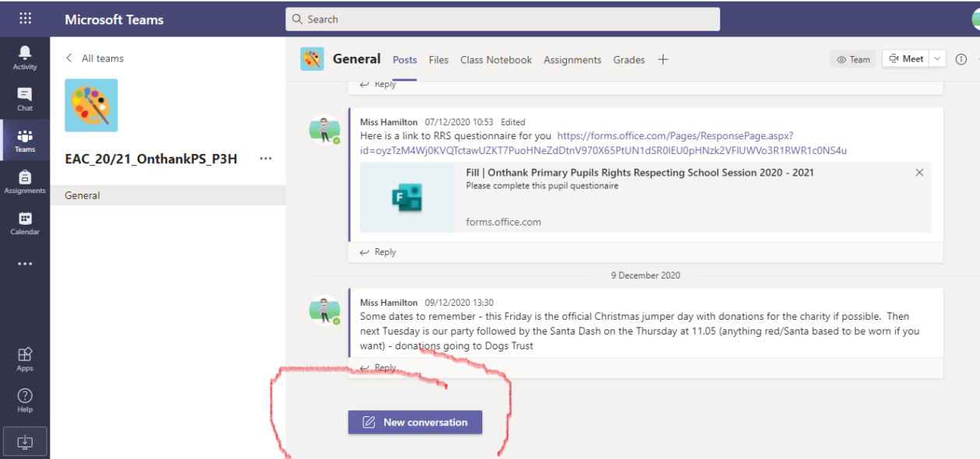This screenshot has height=459, width=980.
Task: Add a new tab with plus icon
Action: (x=663, y=59)
